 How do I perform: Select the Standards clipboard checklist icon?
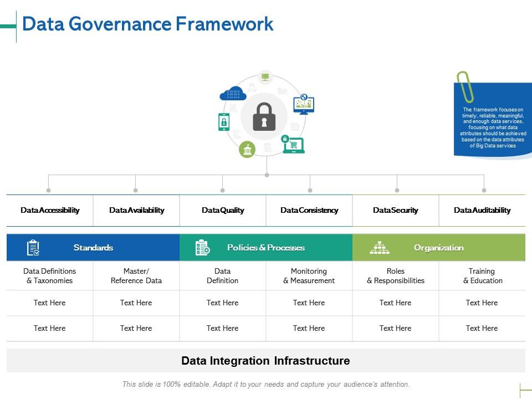[x=33, y=248]
